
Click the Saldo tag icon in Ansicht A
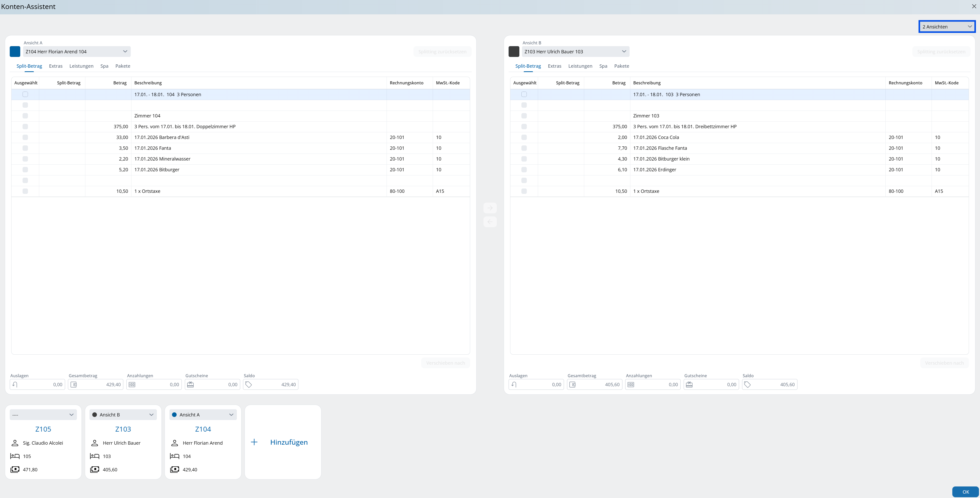248,385
